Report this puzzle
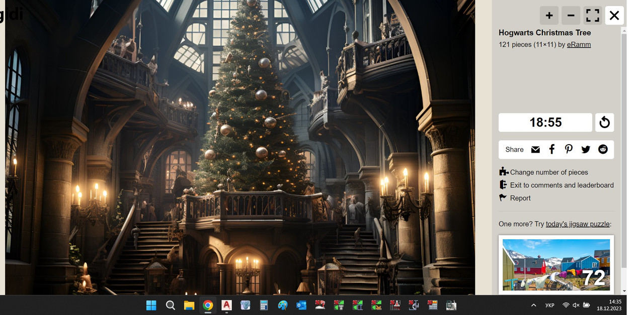Screen dimensions: 644x315 pyautogui.click(x=520, y=198)
